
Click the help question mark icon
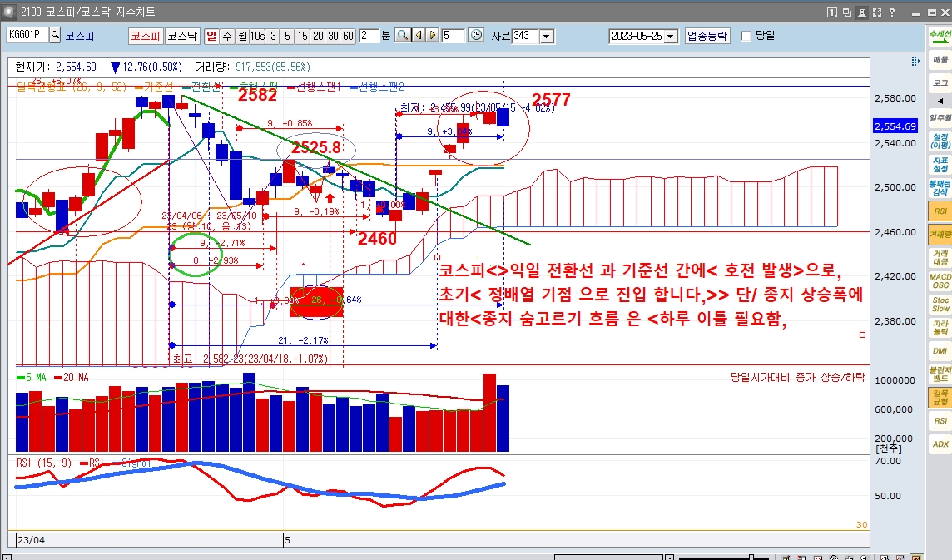pos(892,12)
